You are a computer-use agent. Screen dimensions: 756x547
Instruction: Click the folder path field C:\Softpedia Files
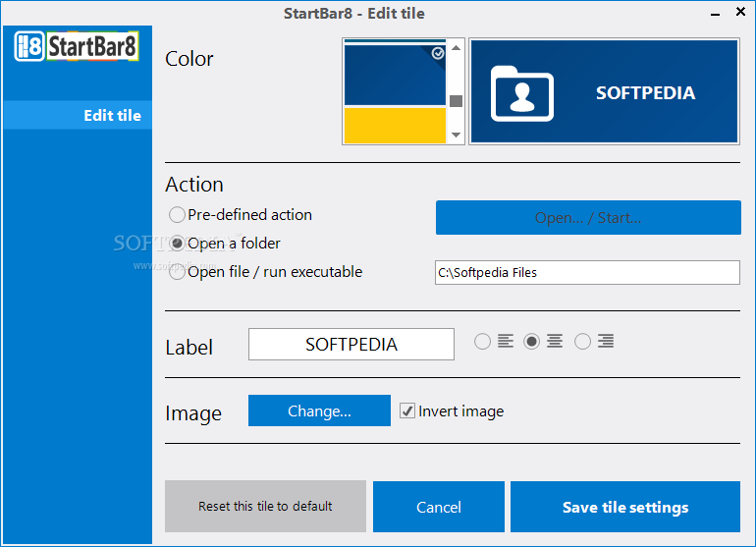587,273
